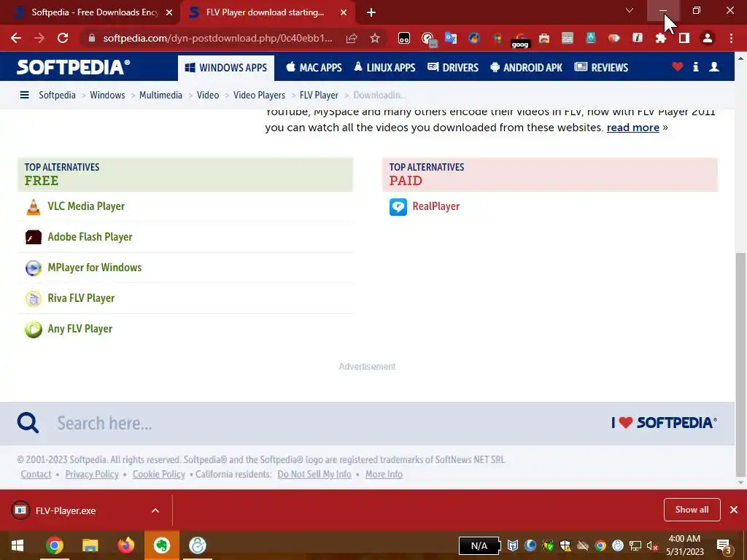Open the Windows Start menu
747x560 pixels.
coord(18,545)
